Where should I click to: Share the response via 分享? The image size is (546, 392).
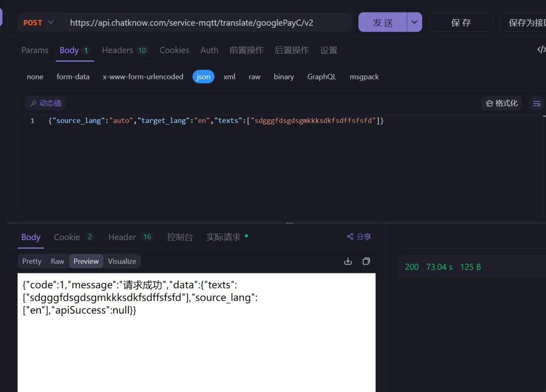[359, 237]
